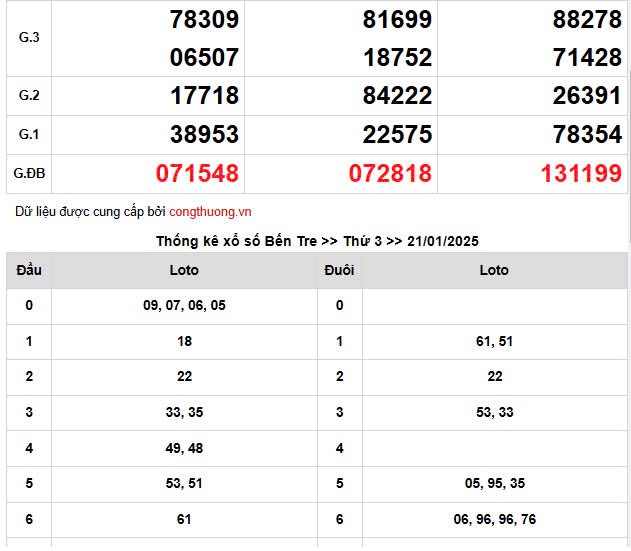631x551 pixels.
Task: Select the G.1 result 38953
Action: coord(204,135)
